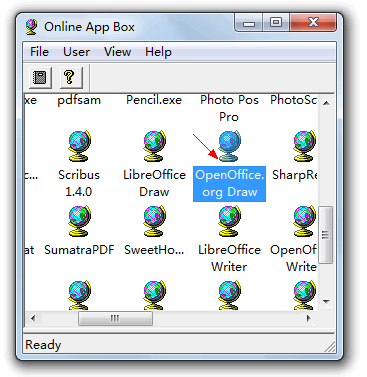This screenshot has height=377, width=367.
Task: Click the resize grip in status bar
Action: point(329,347)
